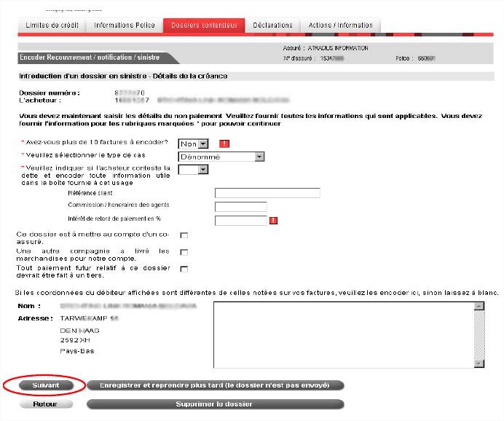Click the Retour button
Image resolution: width=504 pixels, height=421 pixels.
pos(46,404)
